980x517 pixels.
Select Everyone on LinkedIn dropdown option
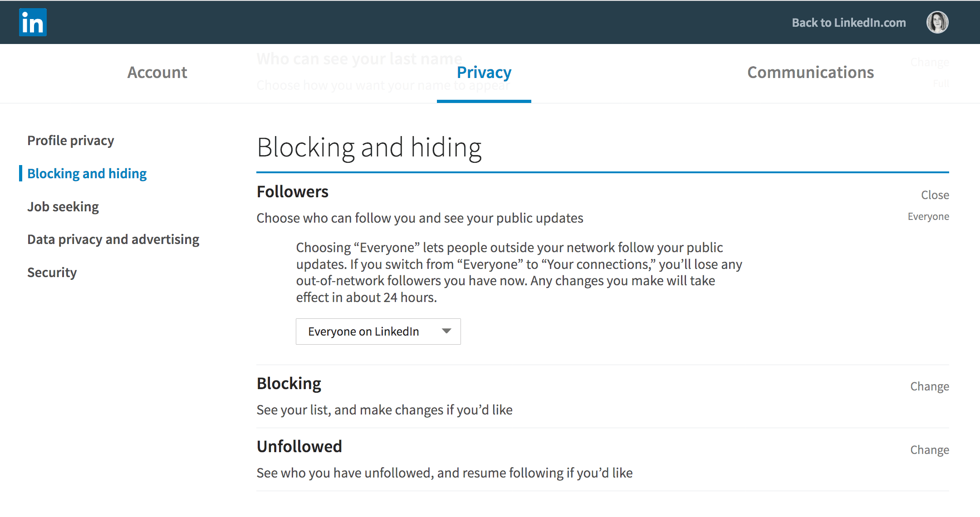[378, 331]
